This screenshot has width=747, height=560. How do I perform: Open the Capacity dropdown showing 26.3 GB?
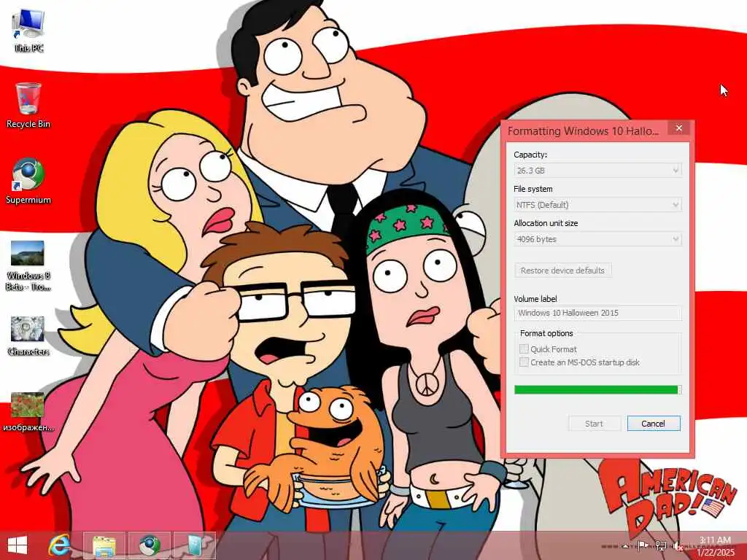point(598,170)
